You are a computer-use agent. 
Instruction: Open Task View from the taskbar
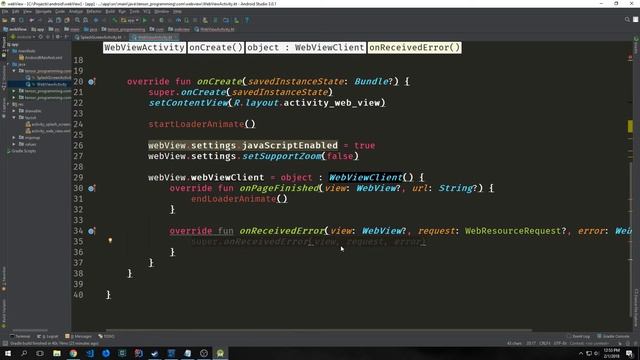tap(40, 353)
